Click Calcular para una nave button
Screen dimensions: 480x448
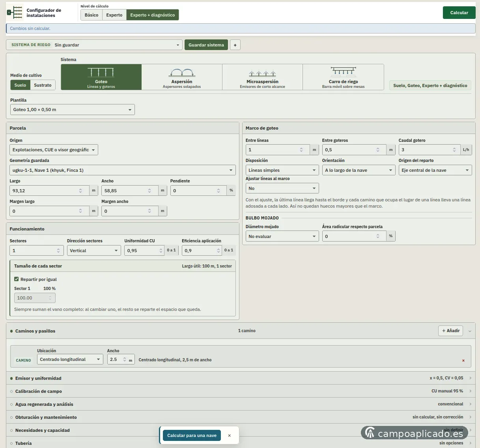click(x=192, y=435)
